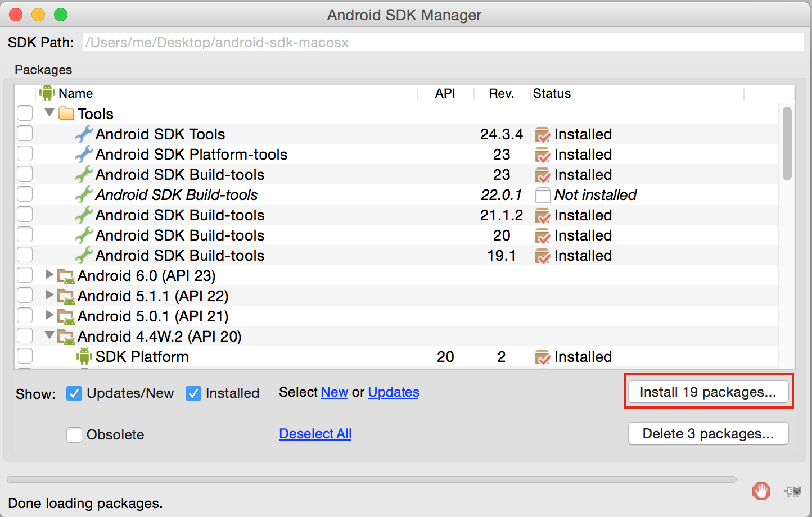
Task: Click wrench icon of Build-tools revision 19.1
Action: (x=84, y=255)
